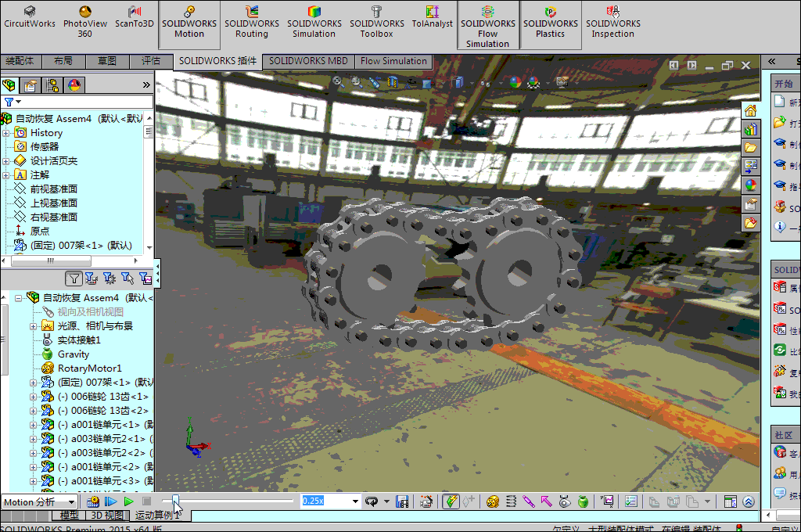This screenshot has width=801, height=532.
Task: Click the Zoom to Fit icon in viewport
Action: click(338, 82)
